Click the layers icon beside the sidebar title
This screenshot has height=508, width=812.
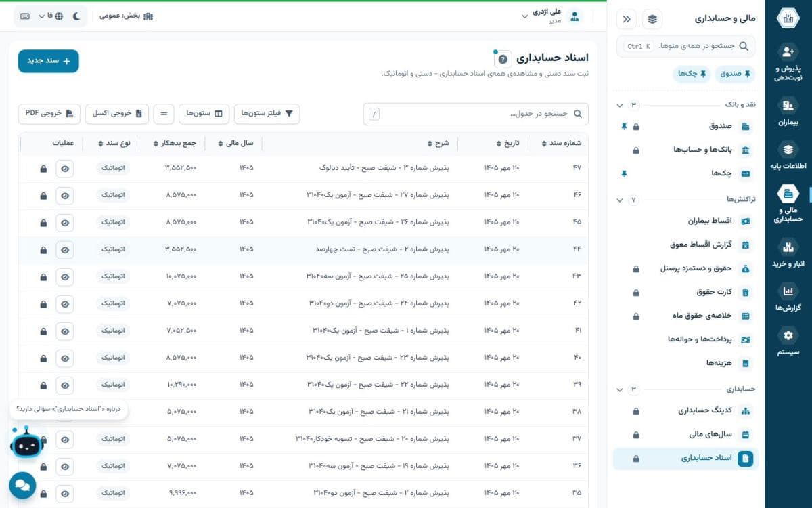tap(652, 19)
